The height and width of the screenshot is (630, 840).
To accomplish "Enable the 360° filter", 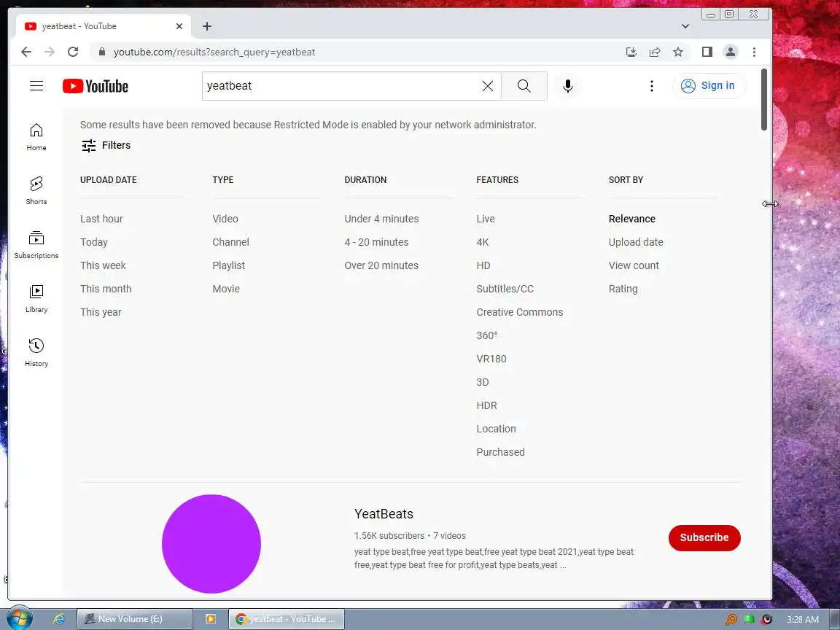I will coord(487,335).
